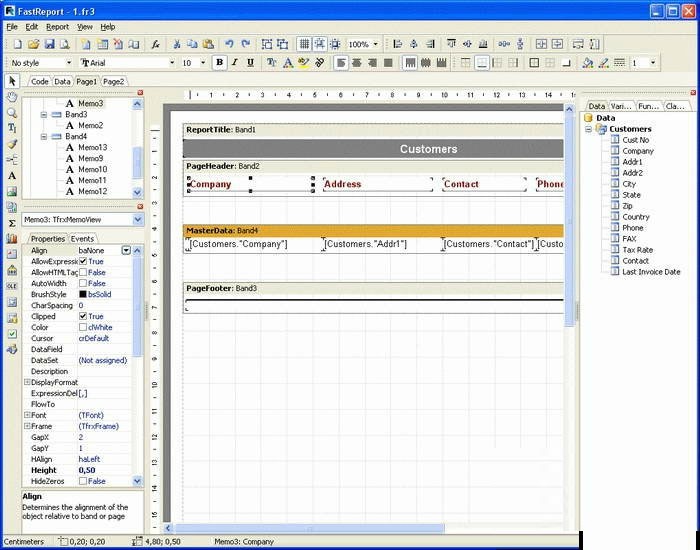Click the Cut scissors icon
700x550 pixels.
[177, 44]
